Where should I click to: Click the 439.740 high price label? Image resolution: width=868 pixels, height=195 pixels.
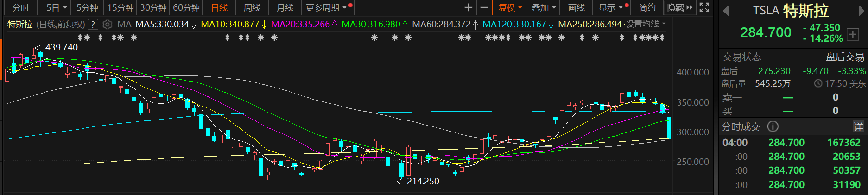[x=62, y=47]
